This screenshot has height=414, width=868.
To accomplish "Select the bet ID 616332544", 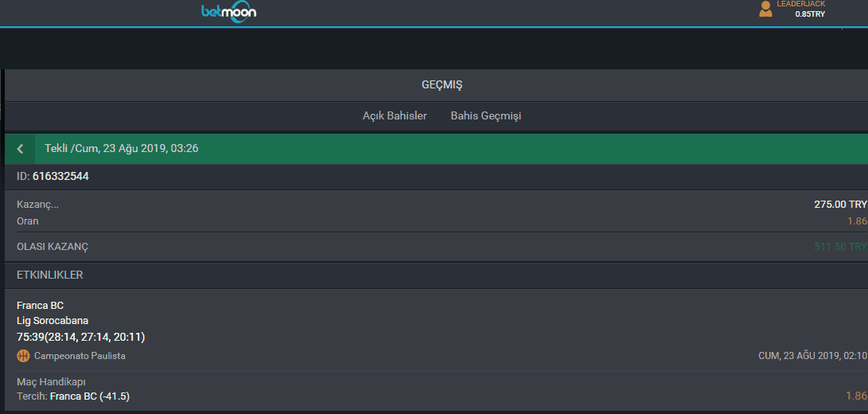I will point(61,176).
